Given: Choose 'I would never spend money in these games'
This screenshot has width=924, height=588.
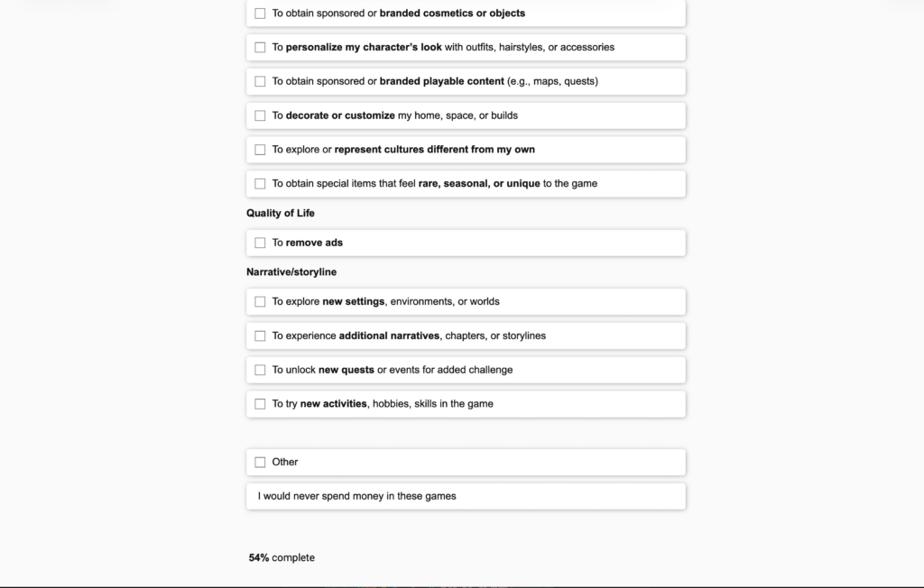Looking at the screenshot, I should [356, 496].
